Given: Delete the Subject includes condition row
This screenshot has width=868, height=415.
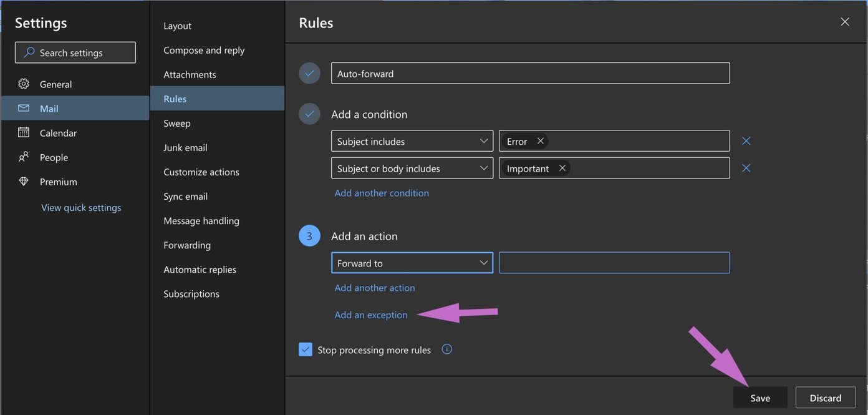Looking at the screenshot, I should click(x=746, y=141).
